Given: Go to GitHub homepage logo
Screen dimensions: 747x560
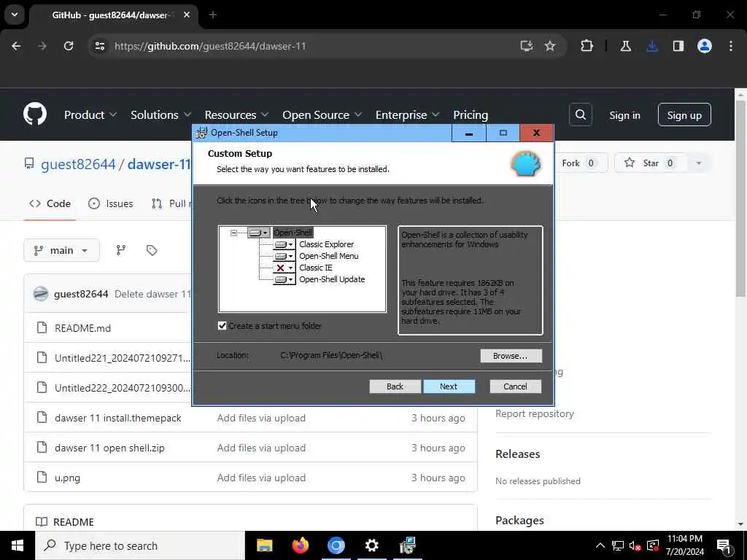Looking at the screenshot, I should click(x=35, y=114).
